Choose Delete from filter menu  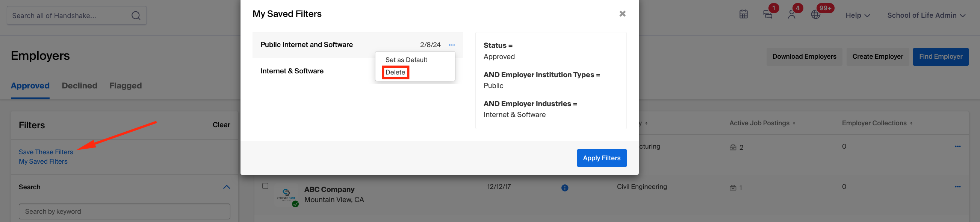click(395, 72)
